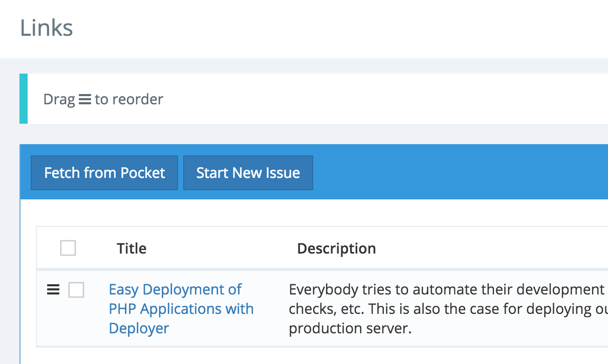Check the Easy Deployment row checkbox
Screen dimensions: 608x364
pos(76,290)
